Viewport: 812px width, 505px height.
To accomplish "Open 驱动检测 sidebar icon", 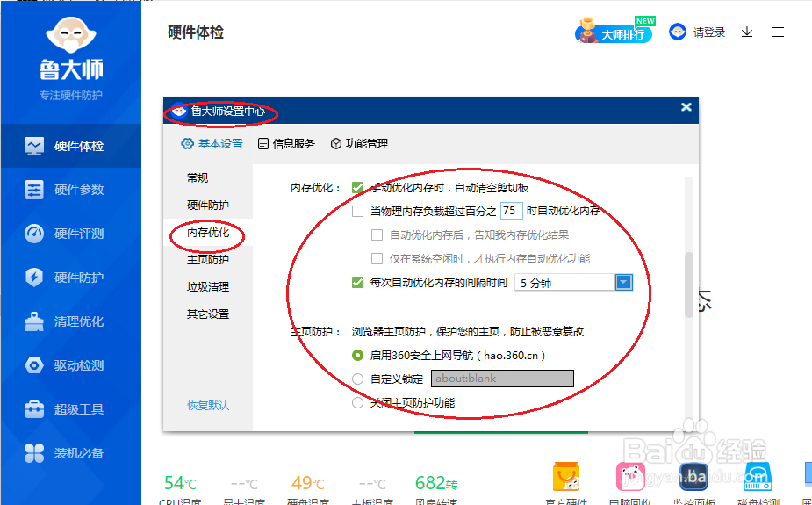I will [x=34, y=365].
